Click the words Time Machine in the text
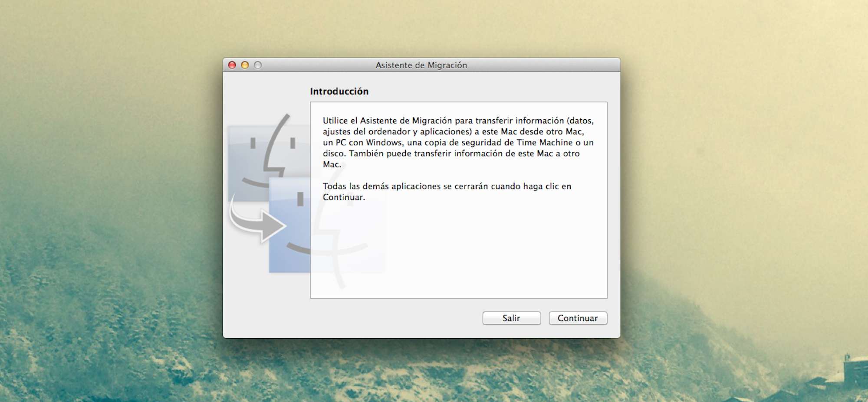Viewport: 868px width, 402px height. click(x=544, y=143)
